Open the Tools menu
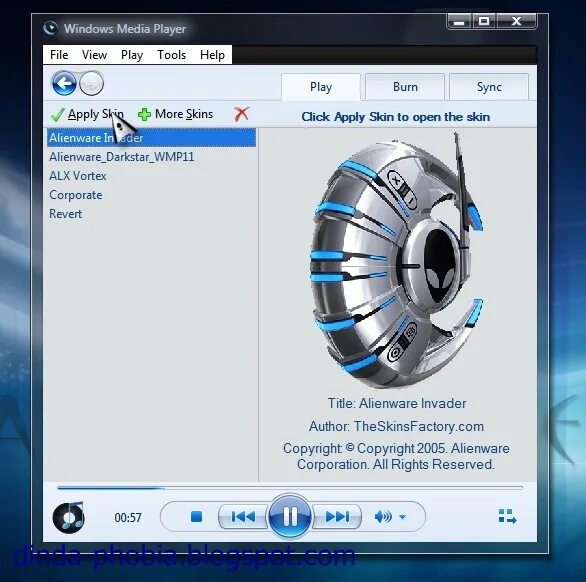 (172, 55)
